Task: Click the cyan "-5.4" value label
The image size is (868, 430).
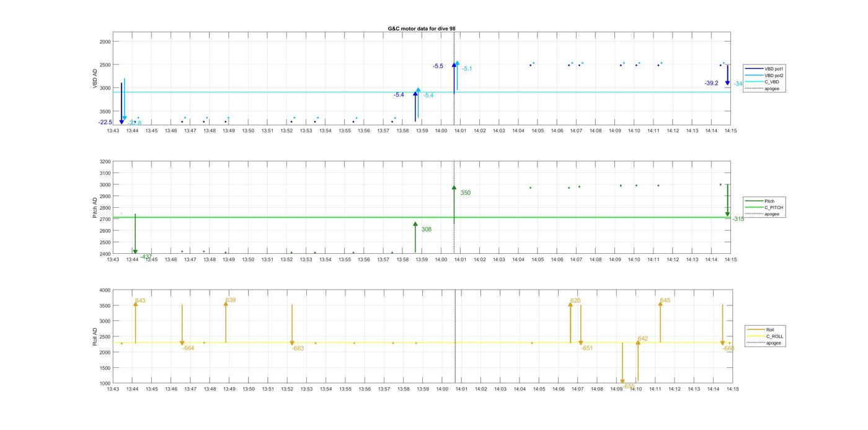Action: click(x=428, y=96)
